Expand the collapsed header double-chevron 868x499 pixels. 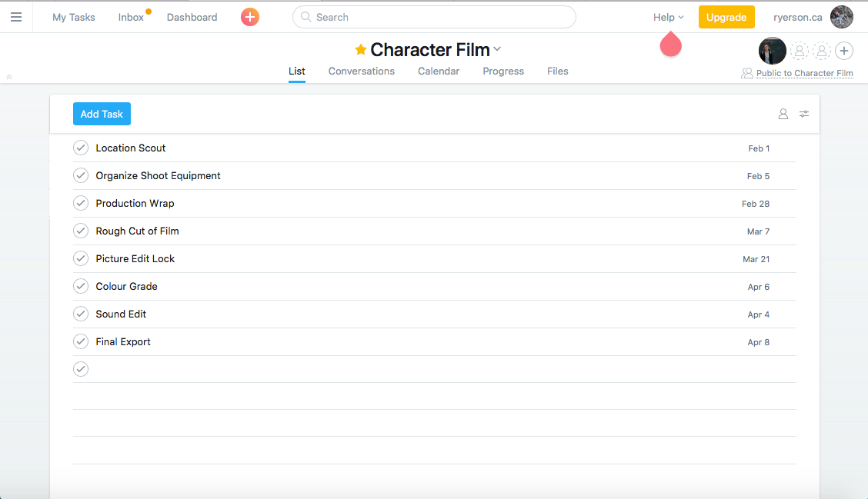pos(9,77)
